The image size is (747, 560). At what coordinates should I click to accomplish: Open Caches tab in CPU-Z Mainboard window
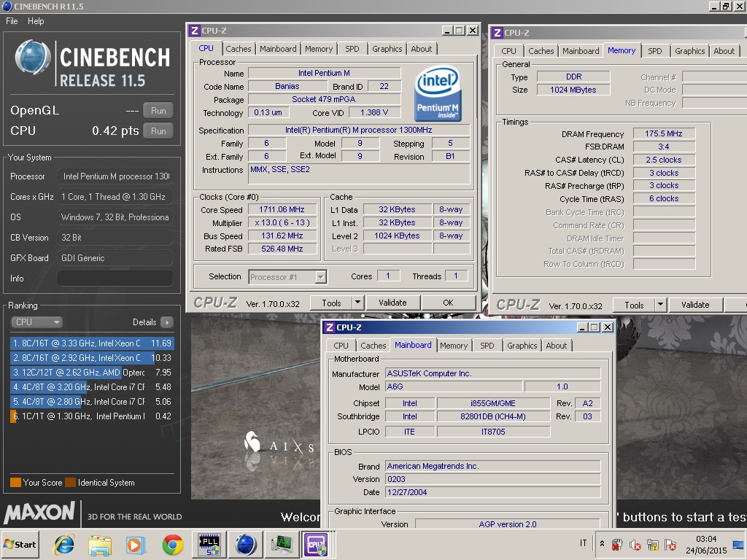[x=373, y=346]
